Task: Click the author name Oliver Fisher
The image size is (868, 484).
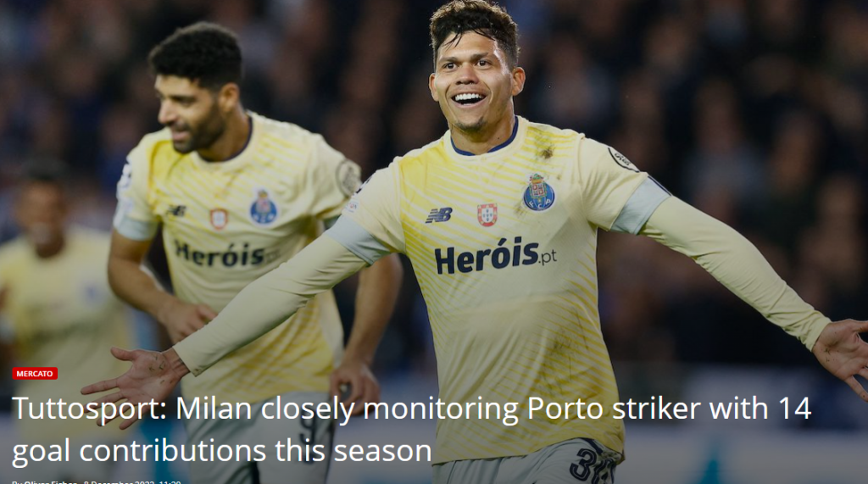Action: [x=50, y=482]
